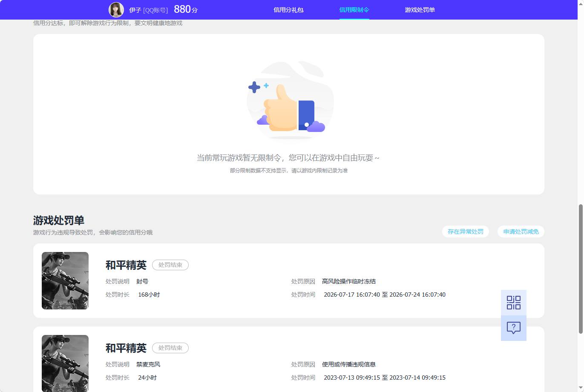Click the 168小时 duration value
The height and width of the screenshot is (392, 584).
[x=149, y=295]
